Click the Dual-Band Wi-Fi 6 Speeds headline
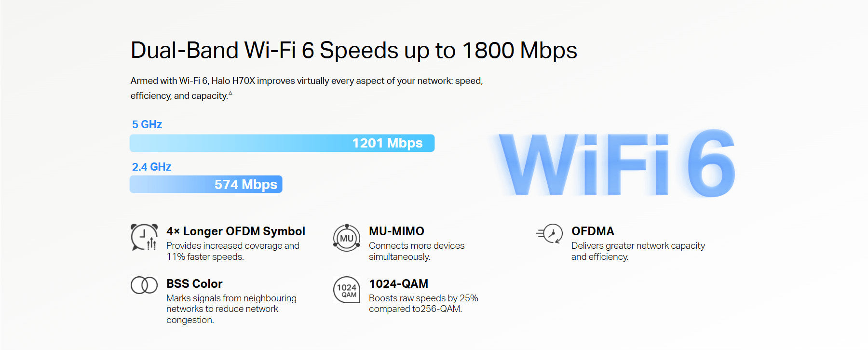 coord(354,51)
